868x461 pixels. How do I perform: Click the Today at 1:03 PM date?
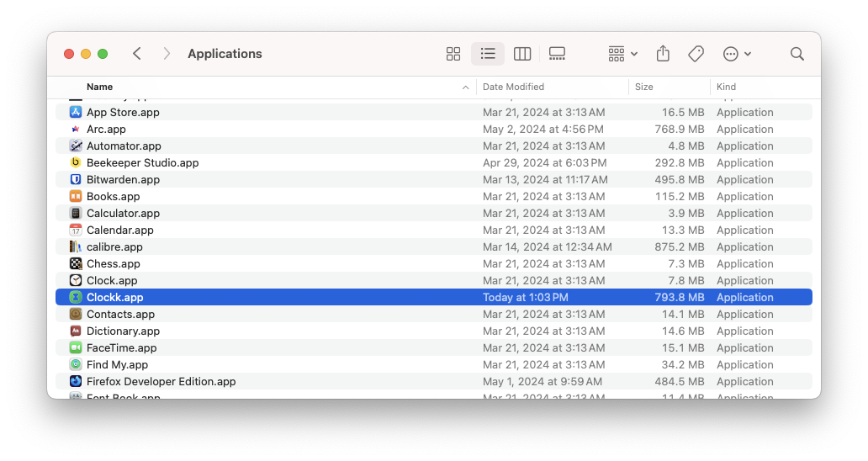[526, 297]
